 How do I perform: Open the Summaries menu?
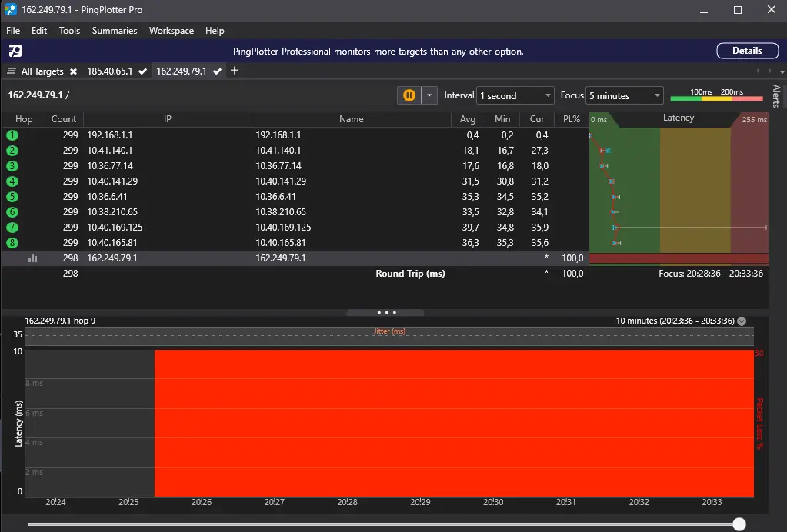(x=115, y=31)
